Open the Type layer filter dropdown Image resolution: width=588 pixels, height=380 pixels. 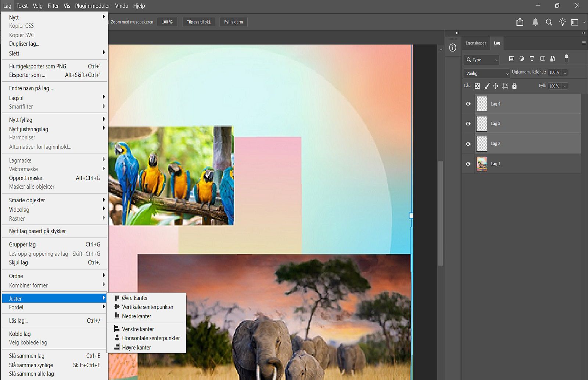[482, 60]
